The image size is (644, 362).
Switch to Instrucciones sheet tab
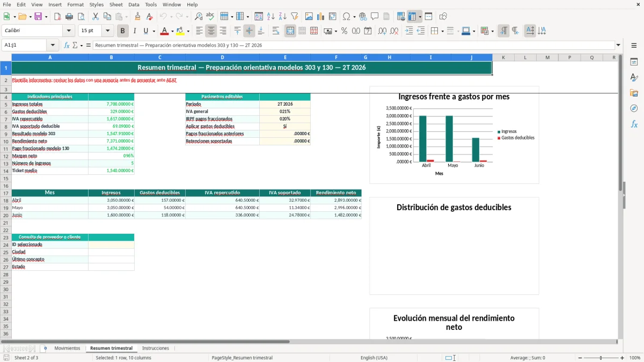pos(155,349)
